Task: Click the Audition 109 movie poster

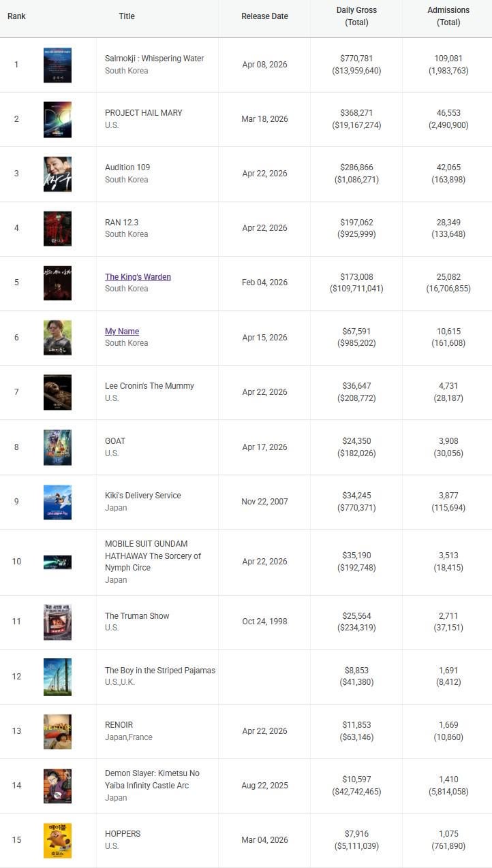Action: click(57, 174)
